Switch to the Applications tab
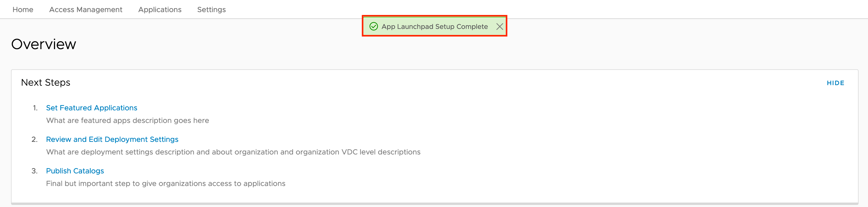This screenshot has height=207, width=868. click(x=160, y=9)
